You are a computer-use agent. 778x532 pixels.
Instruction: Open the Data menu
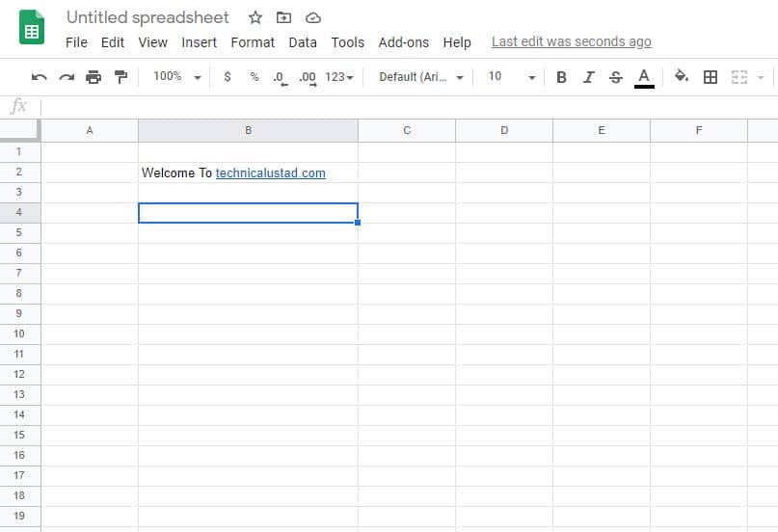coord(303,42)
